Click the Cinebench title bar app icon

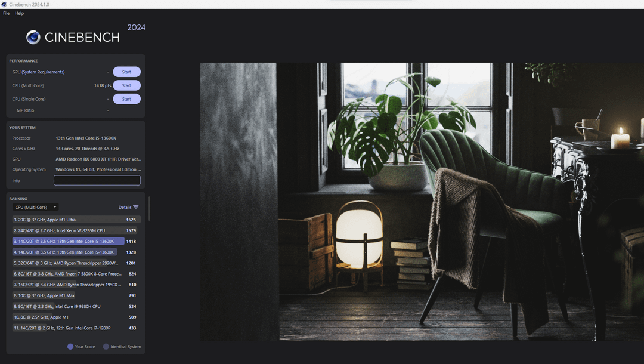point(4,4)
